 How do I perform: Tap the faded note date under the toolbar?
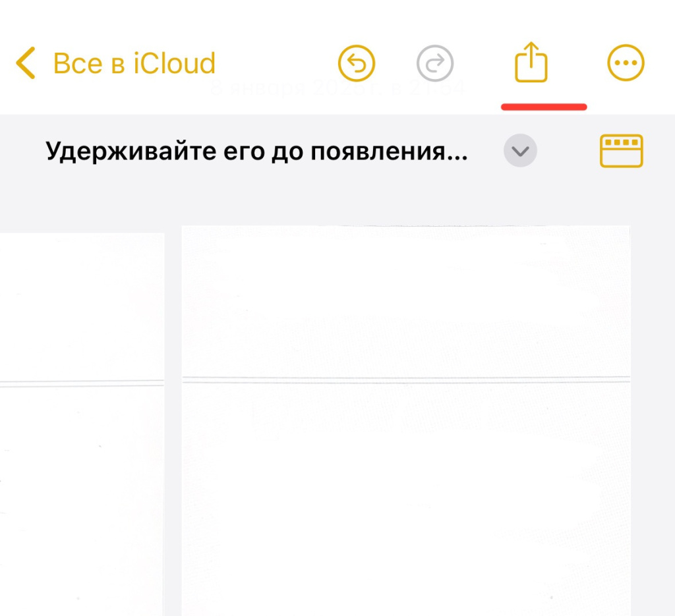tap(337, 89)
